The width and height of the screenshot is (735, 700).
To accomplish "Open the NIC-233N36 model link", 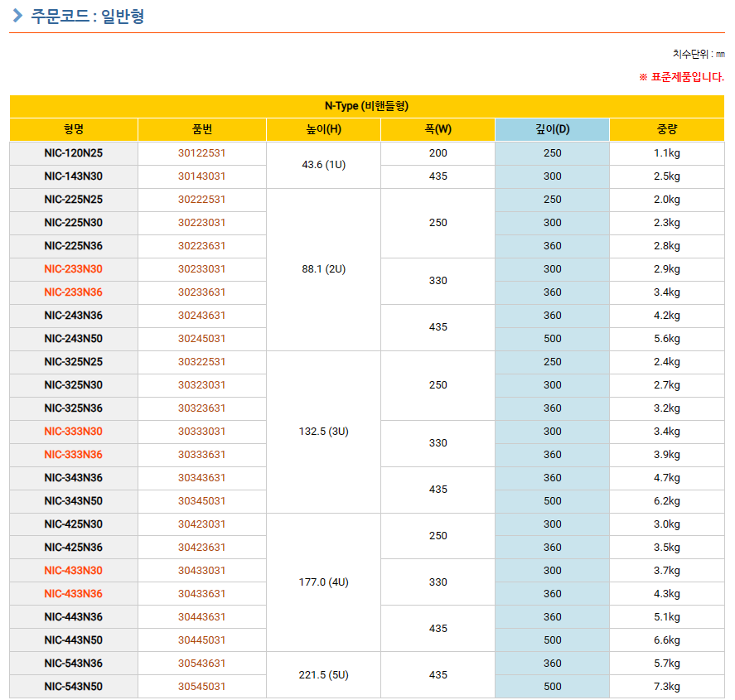I will click(x=74, y=292).
